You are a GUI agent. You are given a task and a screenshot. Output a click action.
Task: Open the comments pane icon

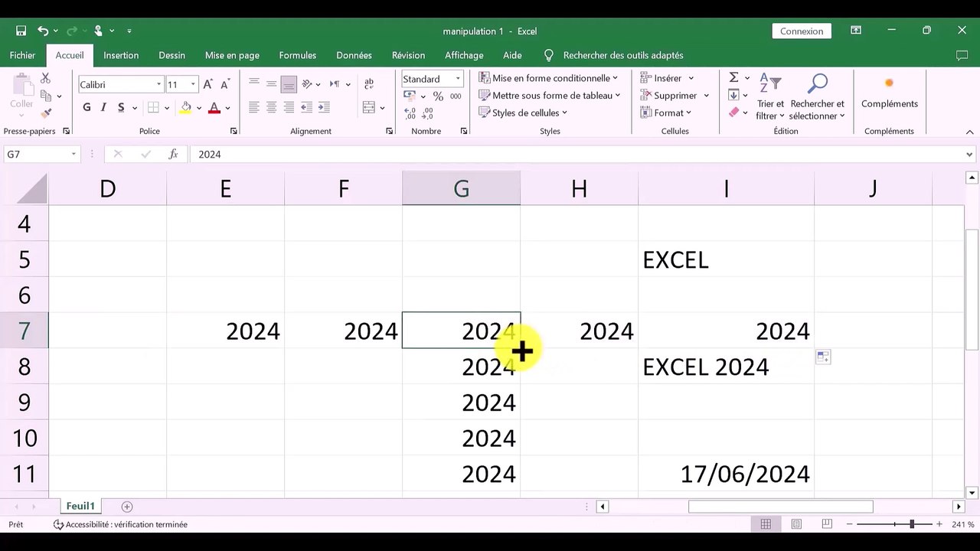(962, 55)
